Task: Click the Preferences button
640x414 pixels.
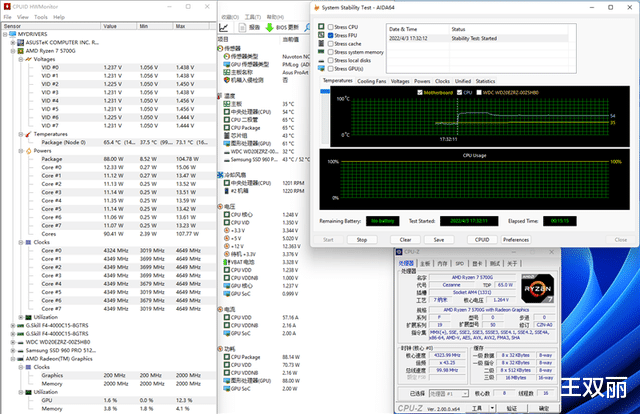Action: [x=515, y=240]
